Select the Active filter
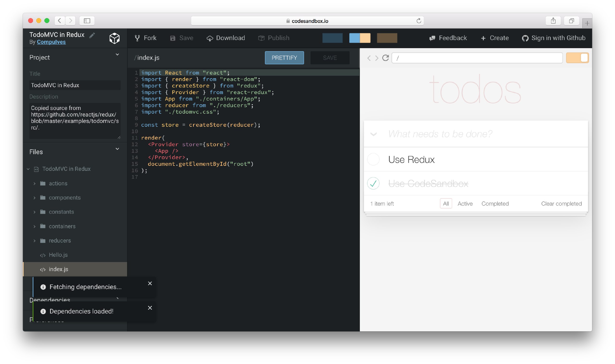The height and width of the screenshot is (364, 615). tap(465, 203)
